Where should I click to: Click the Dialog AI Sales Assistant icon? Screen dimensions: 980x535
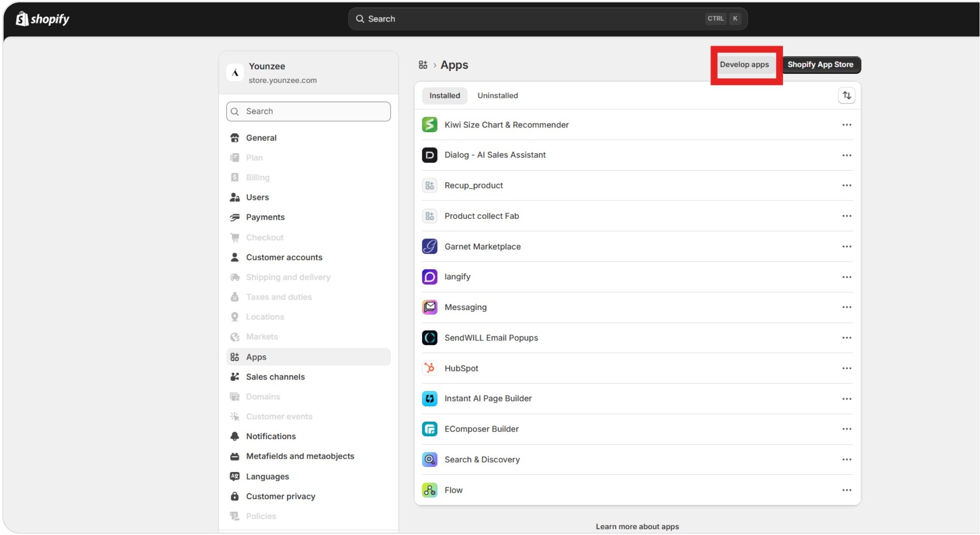429,155
